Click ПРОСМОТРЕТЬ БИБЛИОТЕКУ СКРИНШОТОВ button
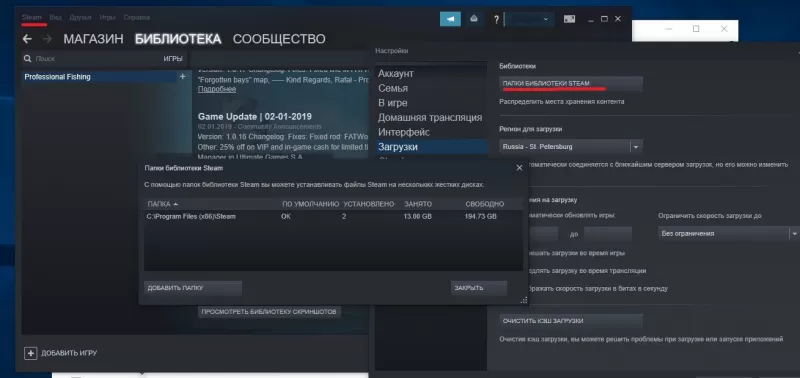The height and width of the screenshot is (378, 800). tap(269, 311)
